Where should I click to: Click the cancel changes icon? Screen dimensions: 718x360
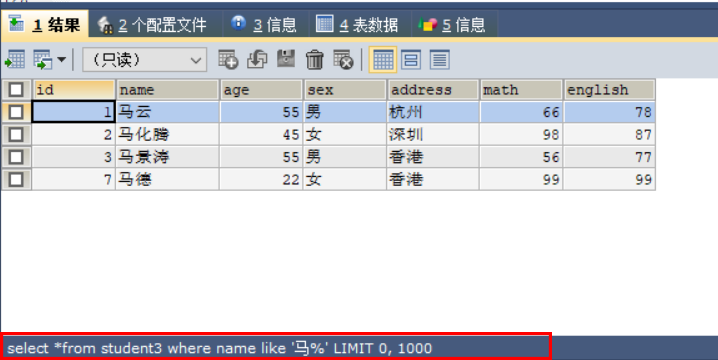pos(343,60)
